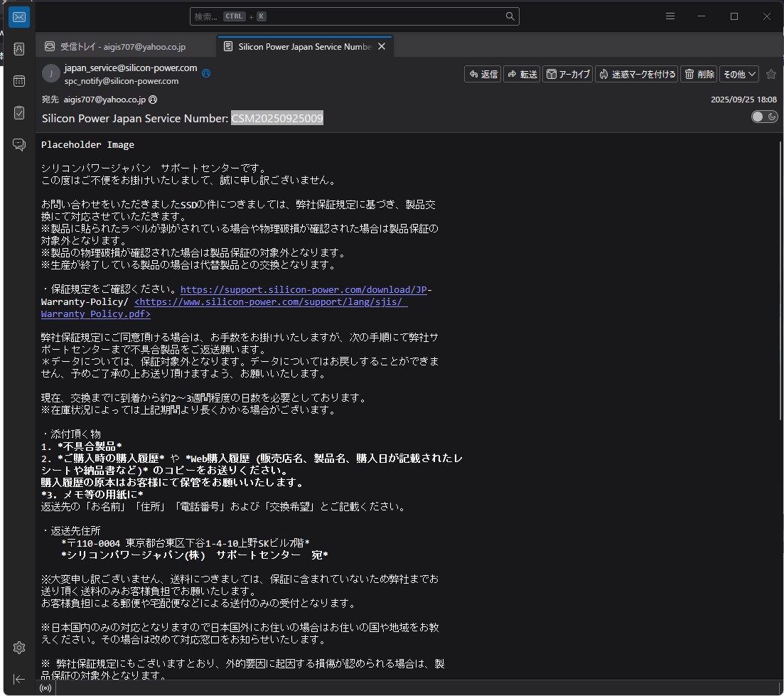Click contact icon beside recipient aigis707@yahoo.co.jp
This screenshot has width=784, height=696.
[x=153, y=100]
